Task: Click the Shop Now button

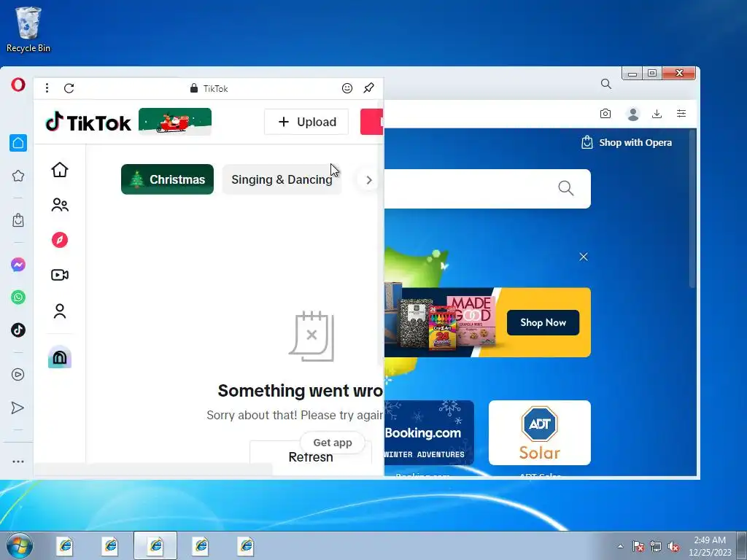Action: coord(543,322)
